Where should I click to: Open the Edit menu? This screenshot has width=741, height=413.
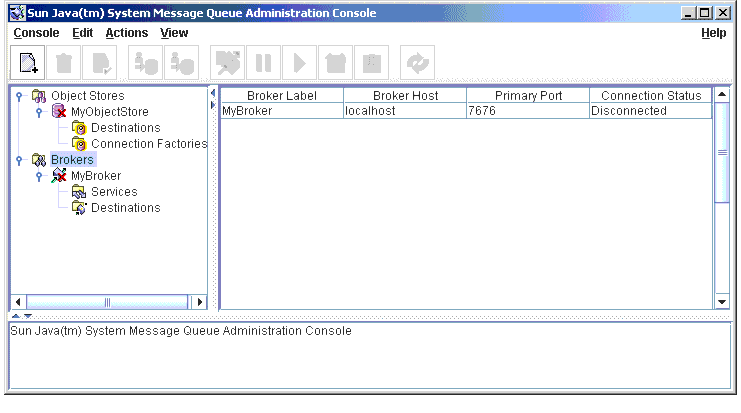click(83, 33)
